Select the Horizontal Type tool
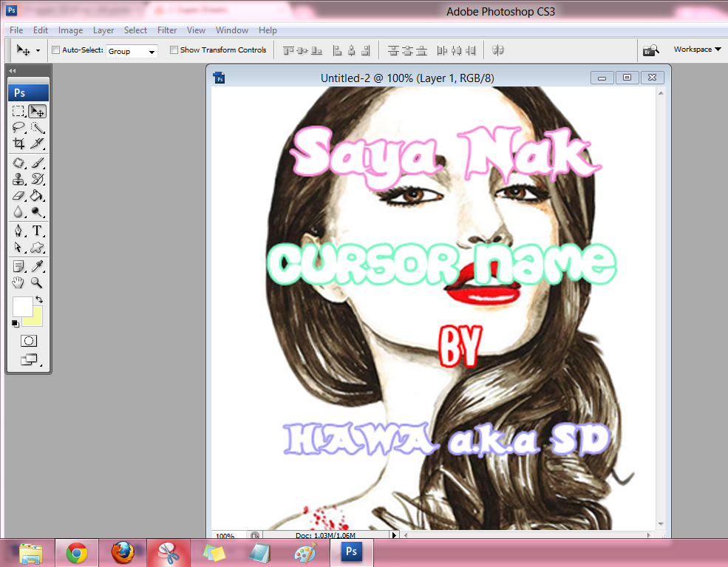Image resolution: width=728 pixels, height=567 pixels. point(37,231)
